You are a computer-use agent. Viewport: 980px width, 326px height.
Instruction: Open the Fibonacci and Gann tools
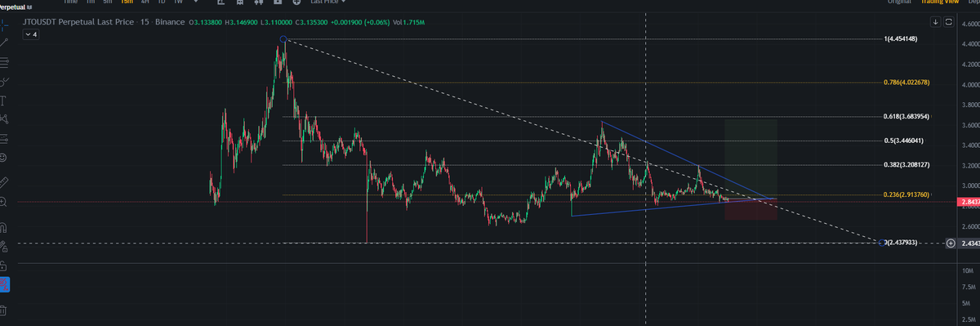point(4,63)
